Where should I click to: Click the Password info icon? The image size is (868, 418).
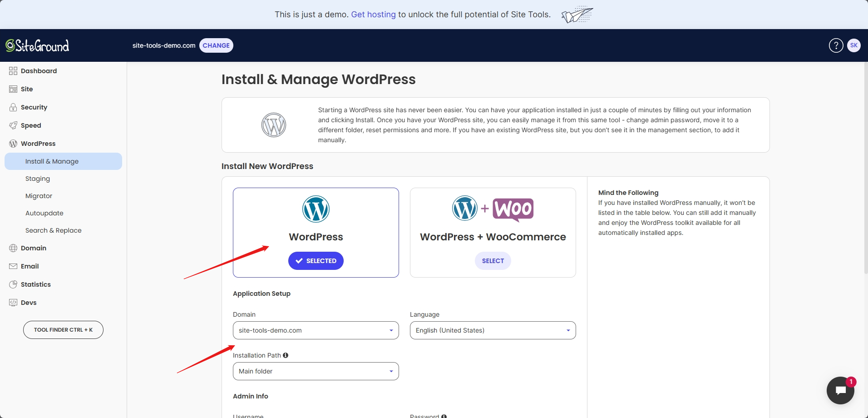click(444, 416)
